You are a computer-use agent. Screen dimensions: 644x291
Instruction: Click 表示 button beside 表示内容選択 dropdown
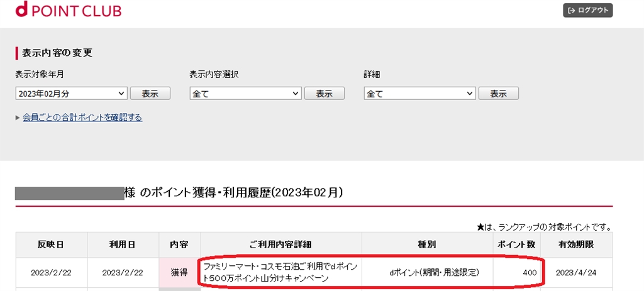324,94
